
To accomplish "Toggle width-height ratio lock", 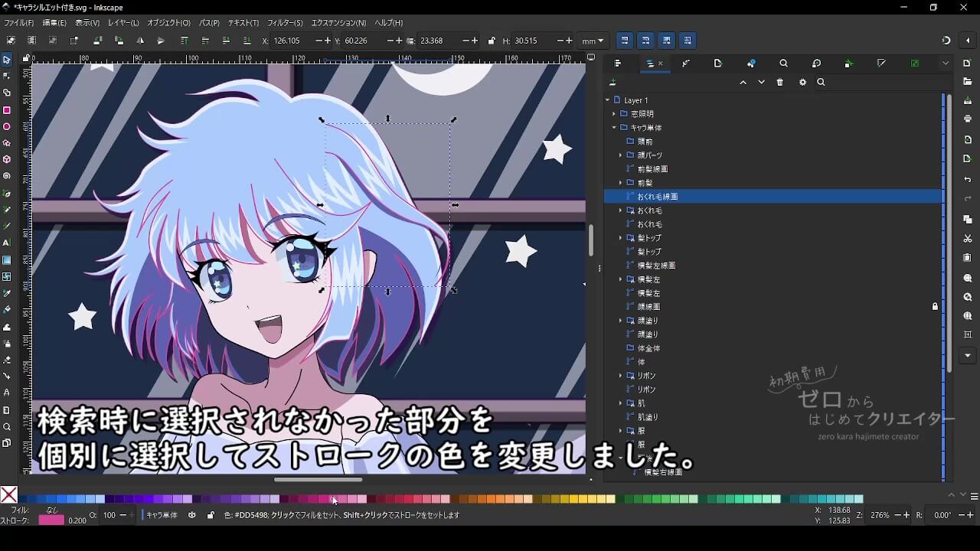I will [x=492, y=41].
